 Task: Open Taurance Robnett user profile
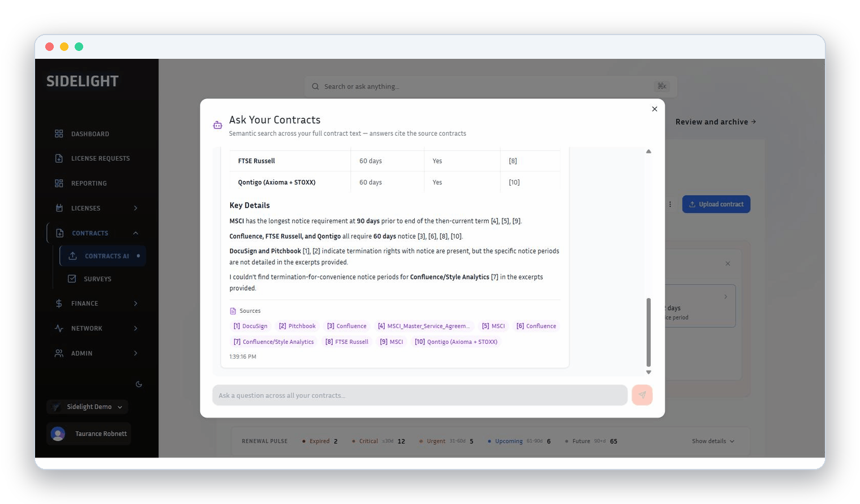tap(89, 434)
